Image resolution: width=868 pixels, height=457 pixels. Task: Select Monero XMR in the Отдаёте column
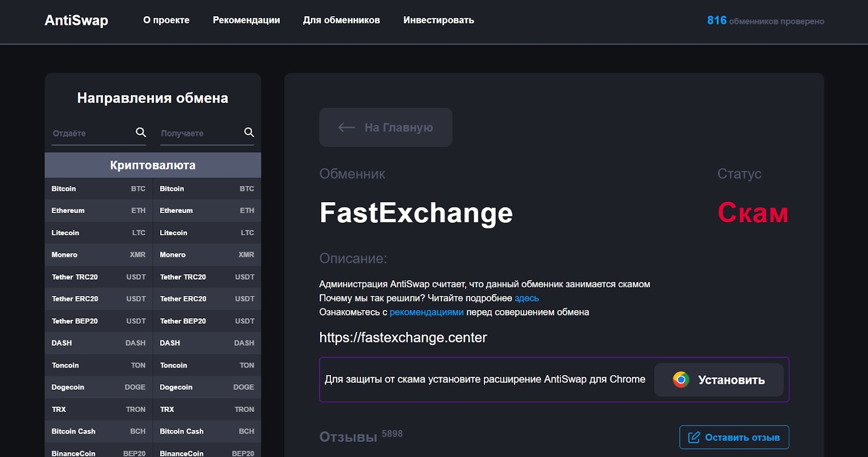pos(99,255)
